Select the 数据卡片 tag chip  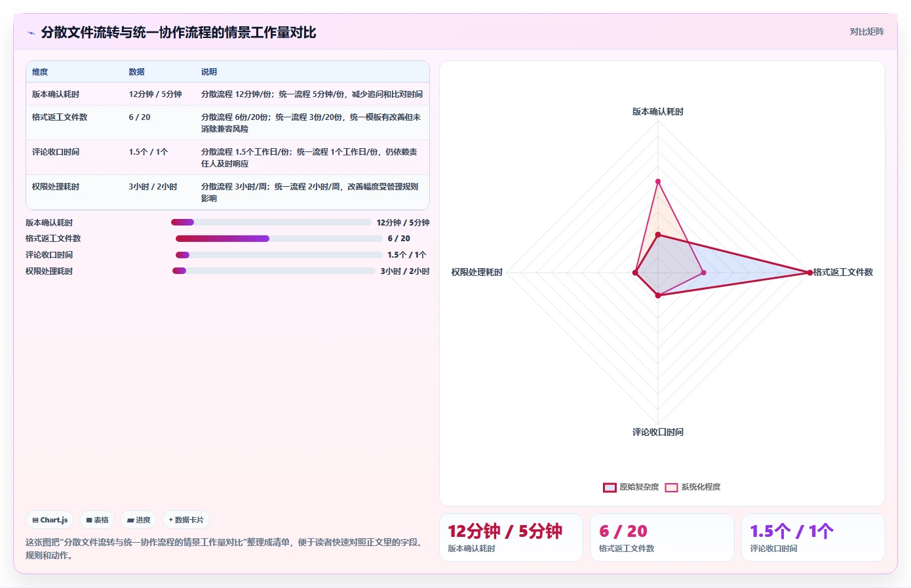click(x=186, y=520)
